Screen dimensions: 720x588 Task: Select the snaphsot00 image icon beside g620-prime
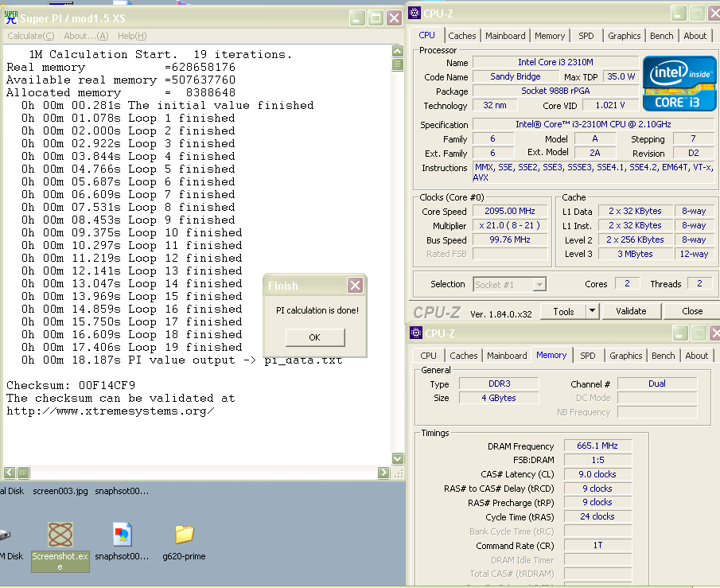point(123,534)
